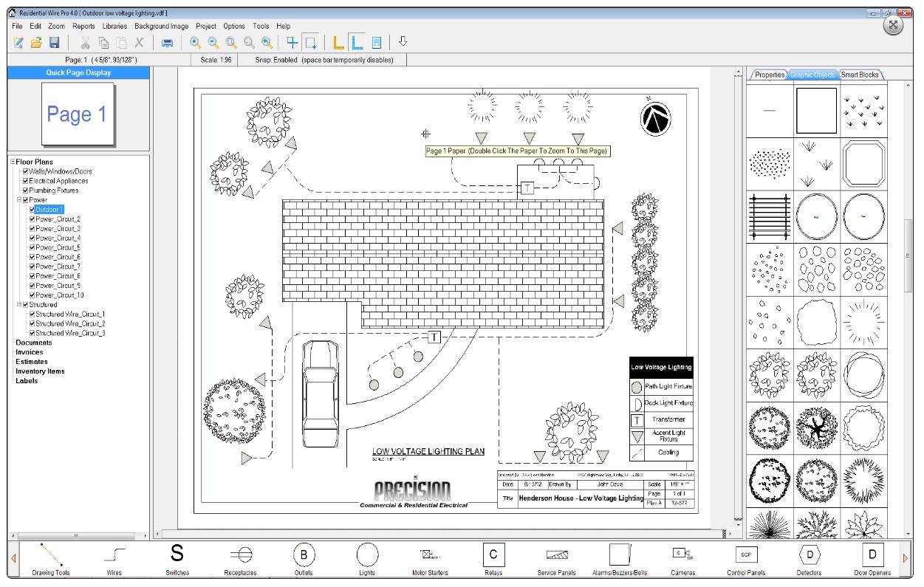Click the blue crosshair toolbar icon
Image resolution: width=924 pixels, height=587 pixels.
click(292, 43)
